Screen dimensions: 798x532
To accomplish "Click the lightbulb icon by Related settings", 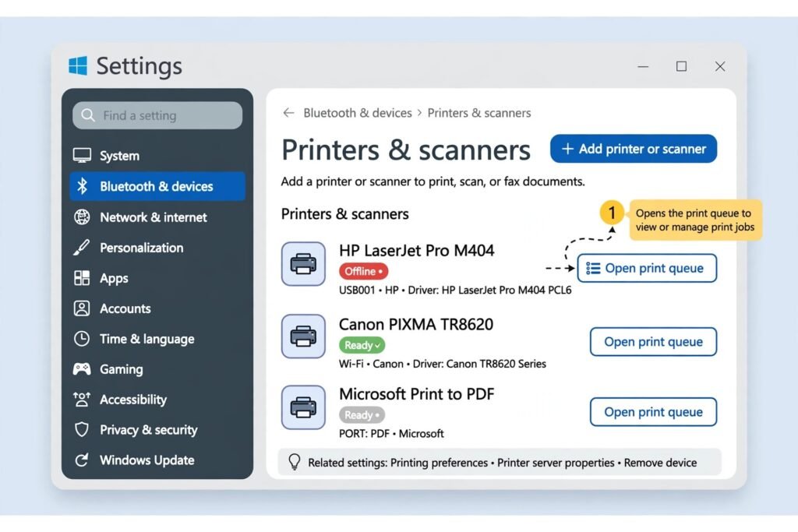I will click(294, 462).
